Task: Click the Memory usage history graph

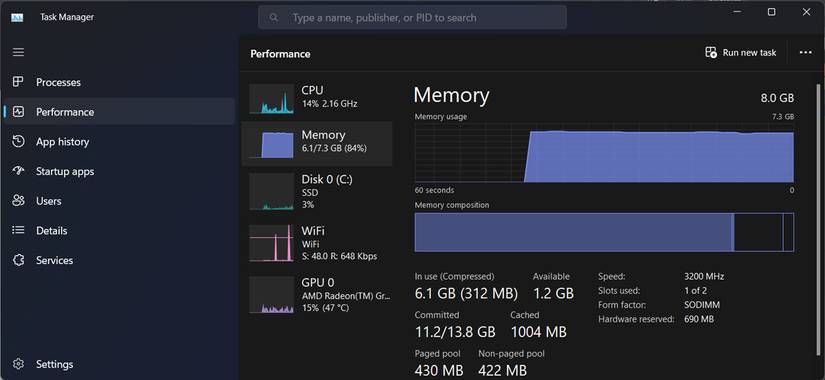Action: (604, 153)
